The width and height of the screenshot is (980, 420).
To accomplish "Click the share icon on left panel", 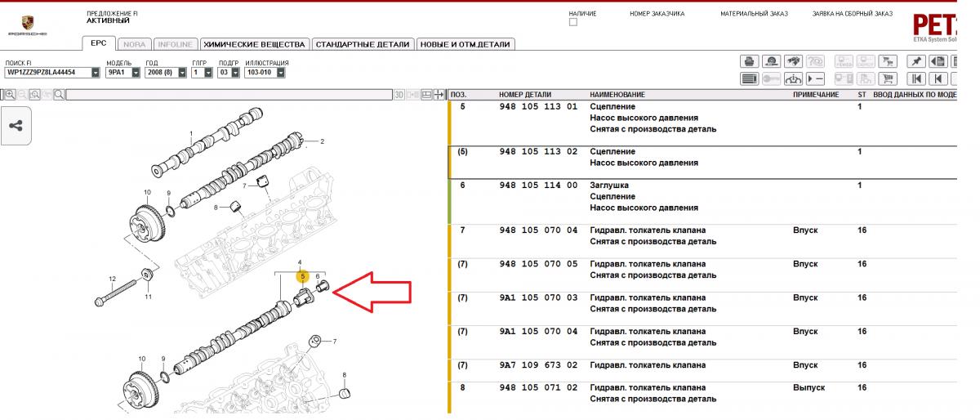I will coord(16,126).
